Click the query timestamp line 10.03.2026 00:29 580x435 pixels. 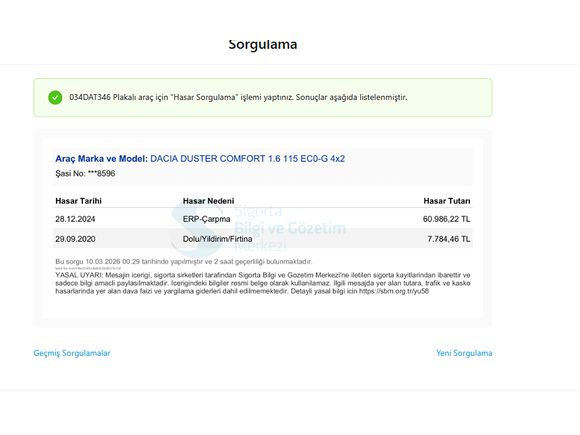point(183,262)
